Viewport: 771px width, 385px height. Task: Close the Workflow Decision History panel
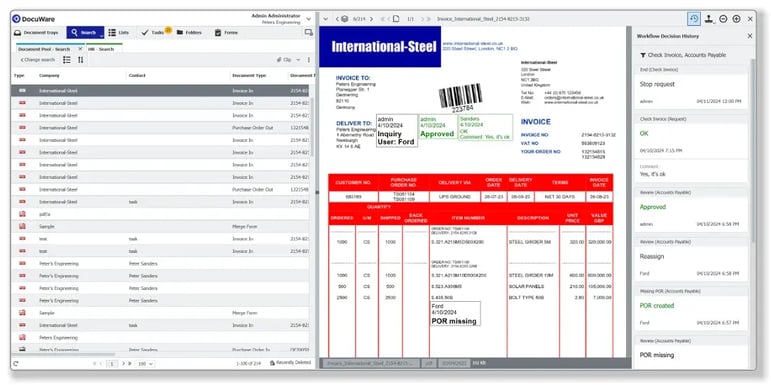point(750,36)
